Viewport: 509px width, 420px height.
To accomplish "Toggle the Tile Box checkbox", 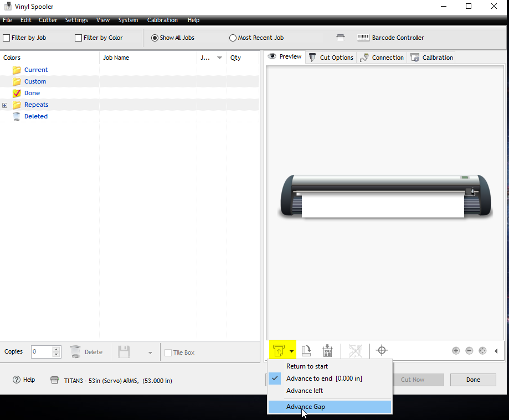I will (x=168, y=352).
